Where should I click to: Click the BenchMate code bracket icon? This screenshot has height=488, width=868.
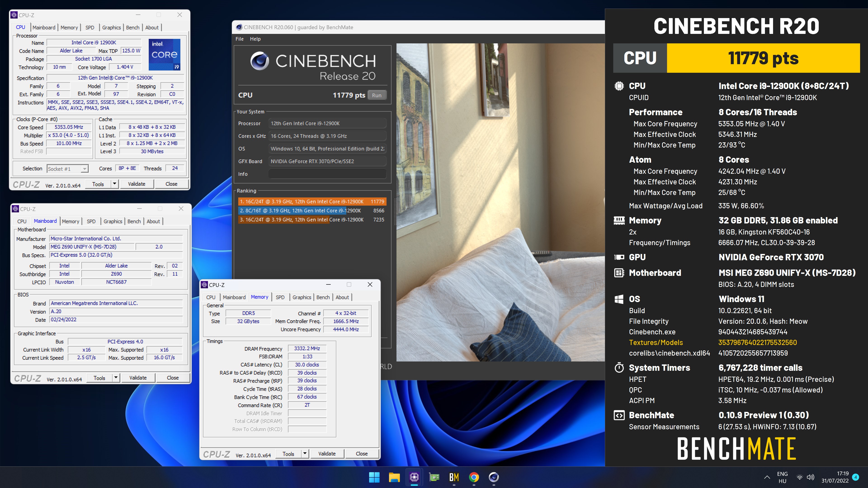pyautogui.click(x=619, y=415)
